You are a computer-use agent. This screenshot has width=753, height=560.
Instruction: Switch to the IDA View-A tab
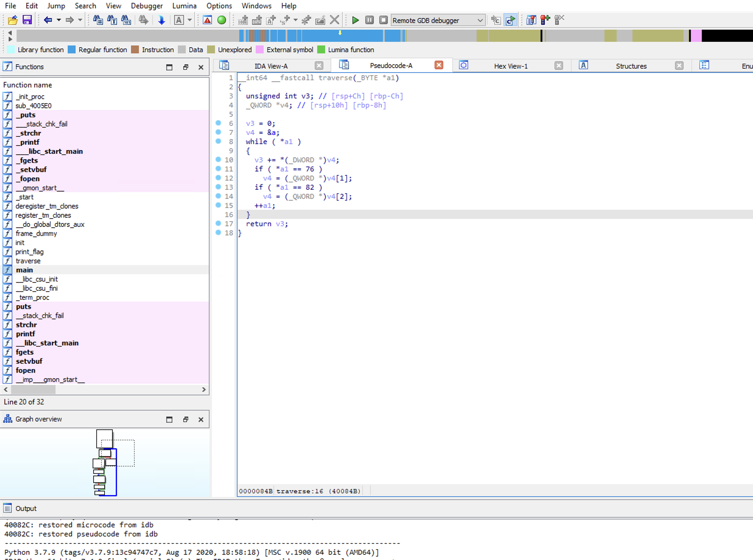tap(271, 66)
